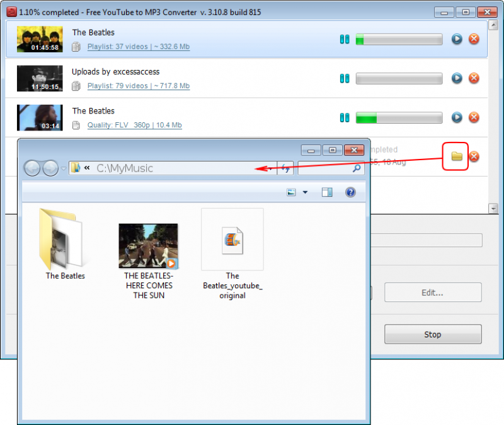
Task: Pause the The Beatles FLV 360p download
Action: click(345, 117)
